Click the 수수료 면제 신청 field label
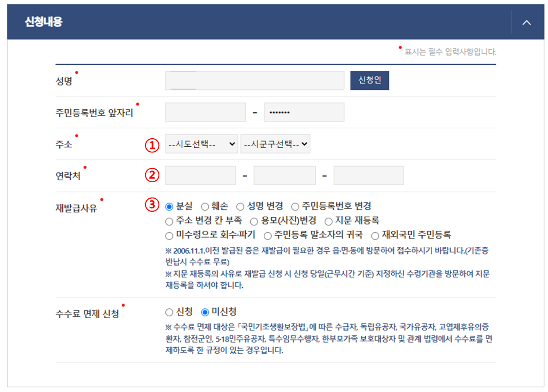 (x=88, y=314)
